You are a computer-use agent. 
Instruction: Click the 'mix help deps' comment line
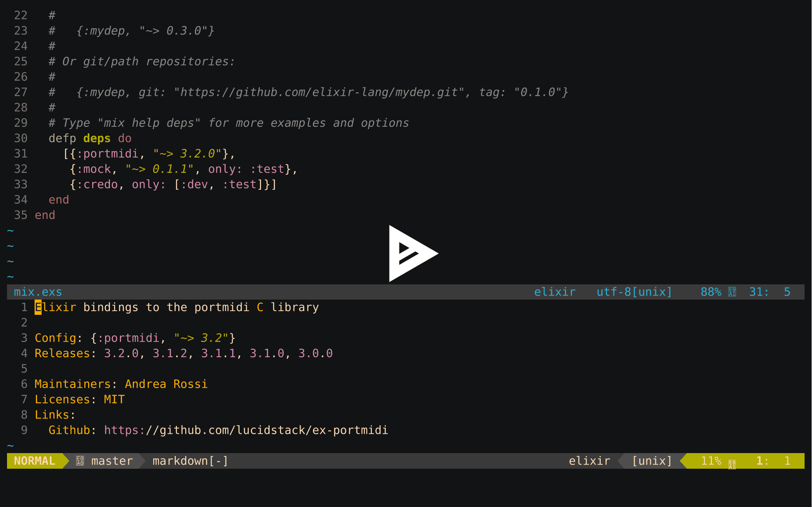click(x=229, y=123)
